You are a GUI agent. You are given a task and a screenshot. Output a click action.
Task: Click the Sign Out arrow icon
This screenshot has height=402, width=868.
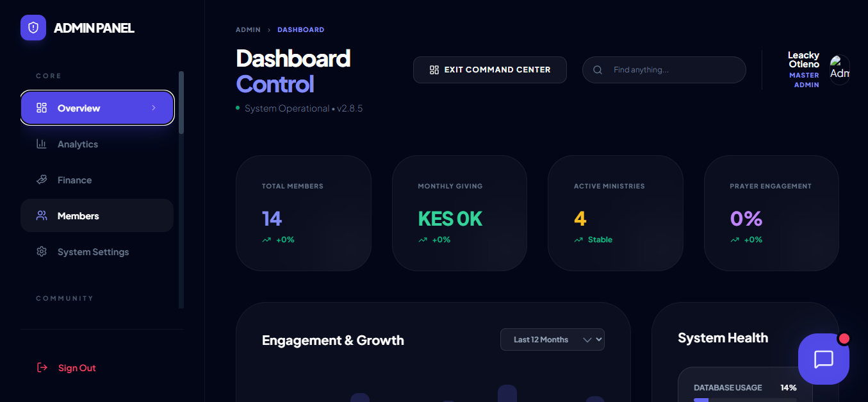(42, 367)
